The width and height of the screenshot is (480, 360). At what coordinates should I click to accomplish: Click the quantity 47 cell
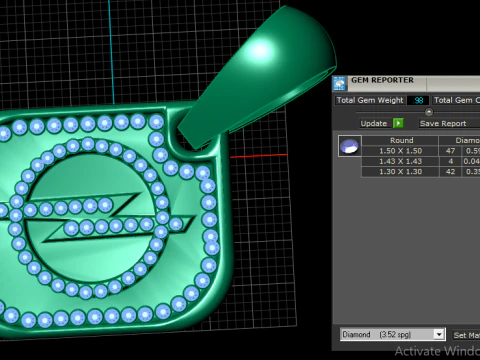point(450,151)
